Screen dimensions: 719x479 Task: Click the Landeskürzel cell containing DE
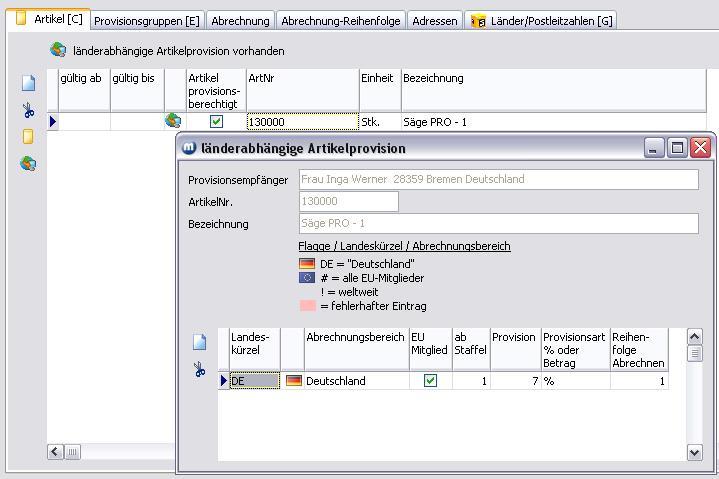coord(254,381)
